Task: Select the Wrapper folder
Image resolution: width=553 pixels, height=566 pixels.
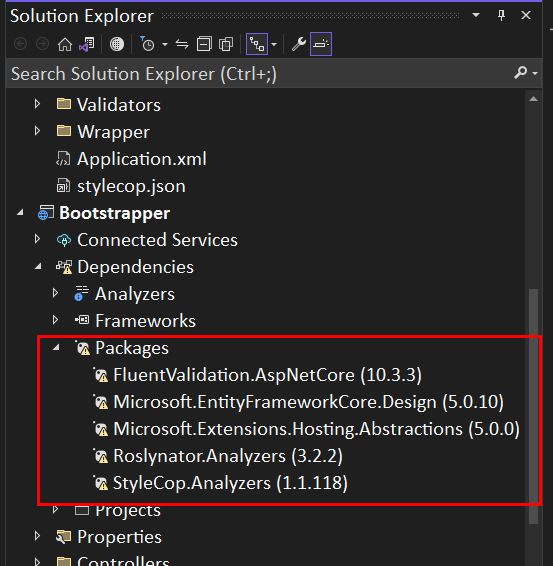Action: 113,132
